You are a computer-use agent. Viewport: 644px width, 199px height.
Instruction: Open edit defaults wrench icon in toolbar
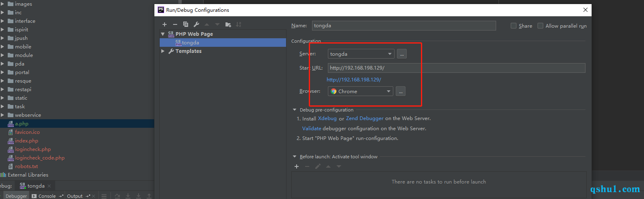coord(196,24)
